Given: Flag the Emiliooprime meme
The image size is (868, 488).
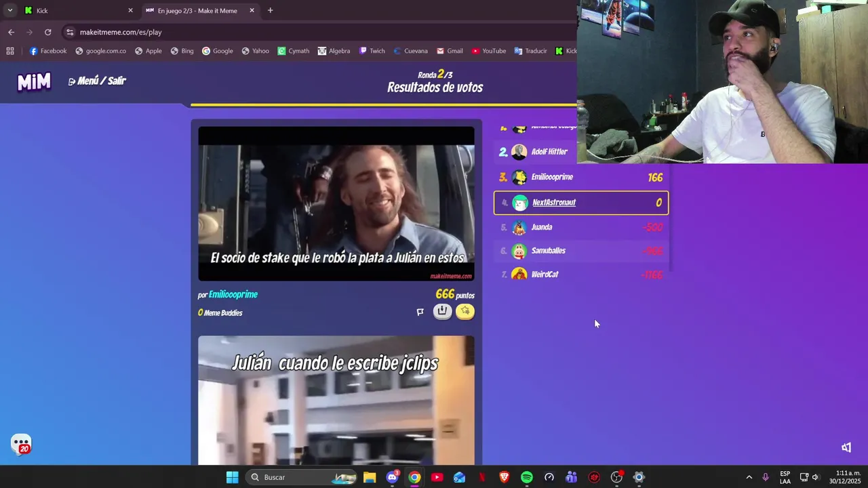Looking at the screenshot, I should 420,312.
